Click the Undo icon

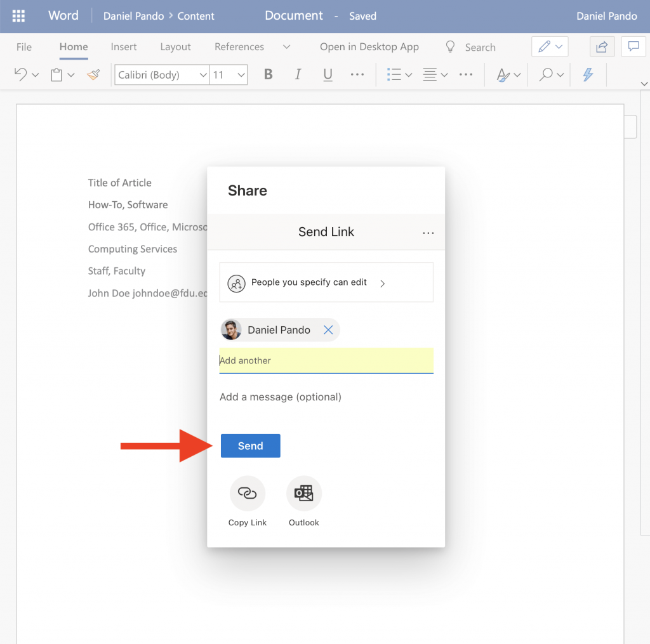[x=21, y=75]
